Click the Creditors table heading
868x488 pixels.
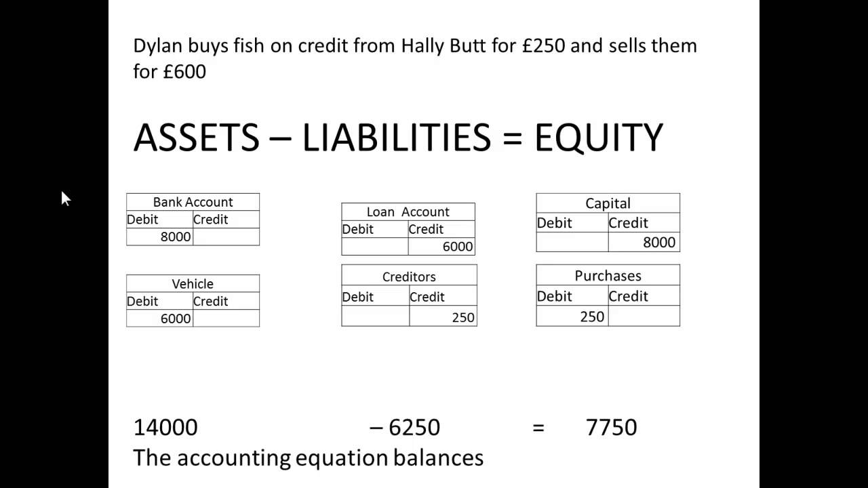(x=409, y=277)
